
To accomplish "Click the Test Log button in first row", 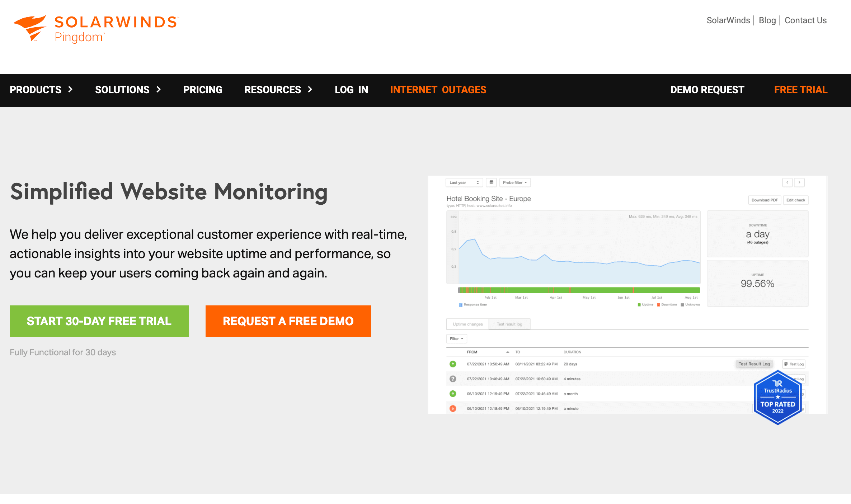I will (x=794, y=364).
